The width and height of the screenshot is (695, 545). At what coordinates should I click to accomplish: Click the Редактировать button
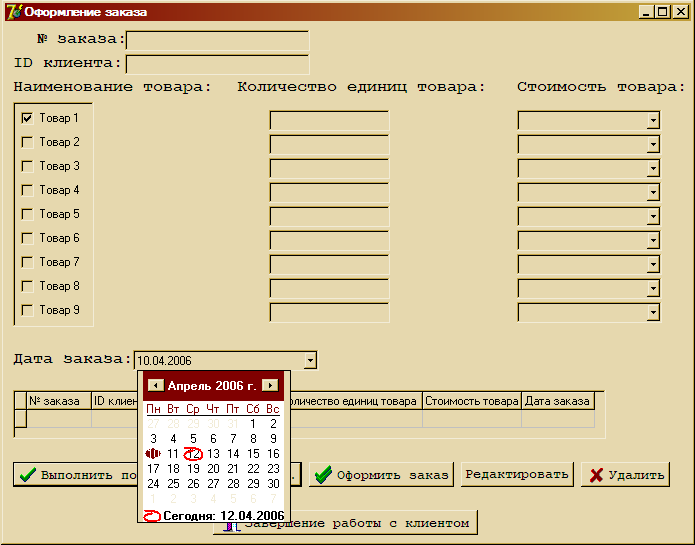[517, 475]
